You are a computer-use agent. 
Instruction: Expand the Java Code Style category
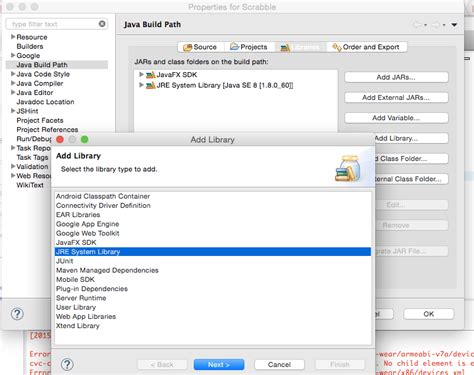(x=13, y=74)
